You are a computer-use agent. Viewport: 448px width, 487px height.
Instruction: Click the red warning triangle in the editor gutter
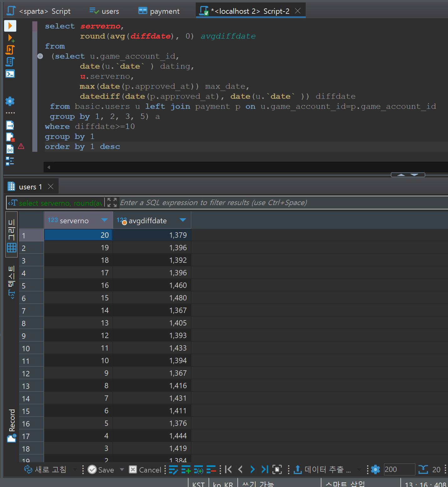click(x=21, y=146)
